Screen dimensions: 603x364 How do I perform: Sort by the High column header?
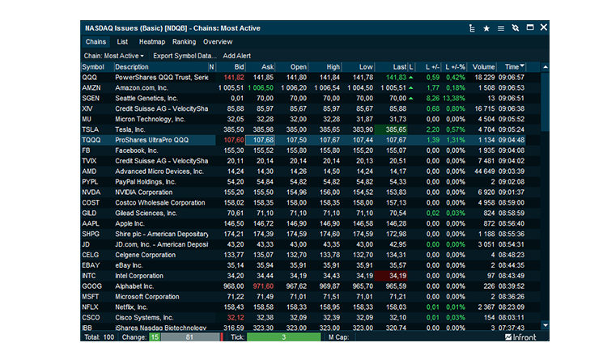[325, 67]
